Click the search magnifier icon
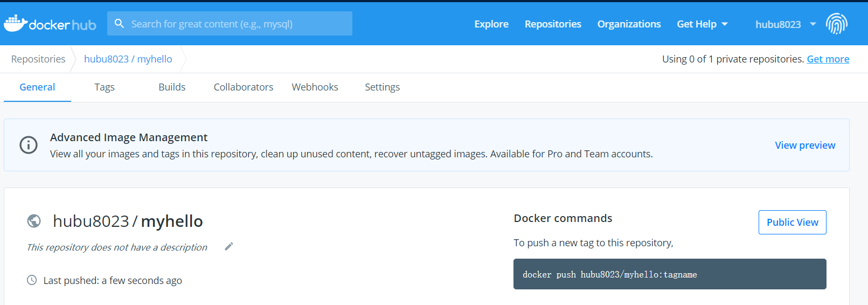 (119, 24)
